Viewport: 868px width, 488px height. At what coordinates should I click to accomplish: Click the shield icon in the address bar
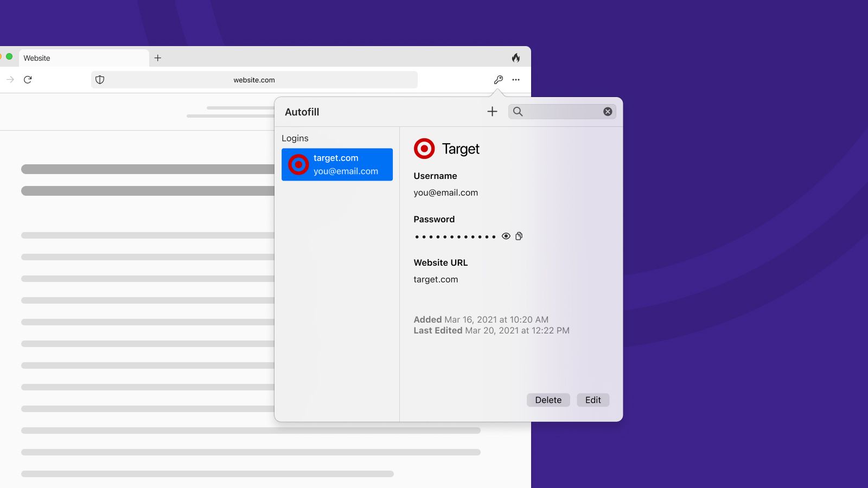click(x=100, y=80)
